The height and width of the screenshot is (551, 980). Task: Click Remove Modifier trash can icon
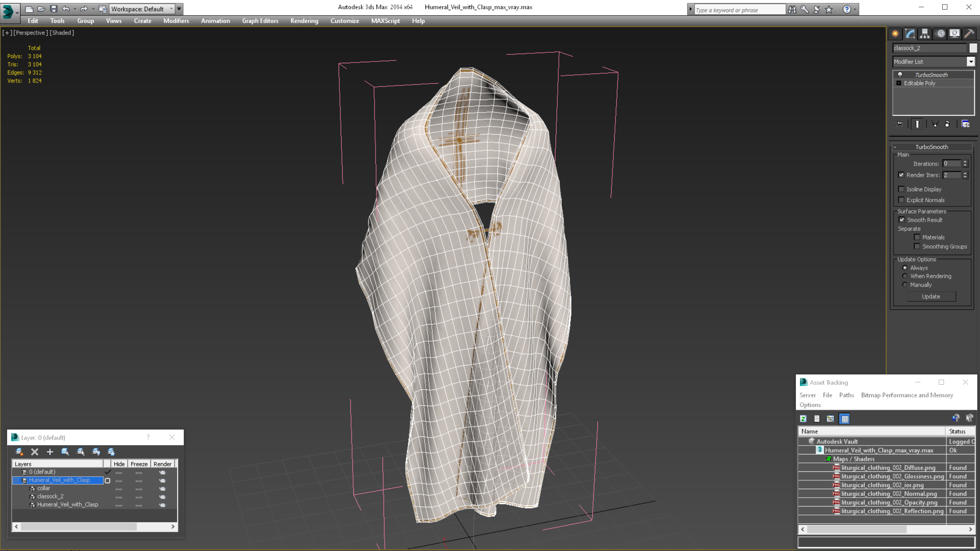(x=947, y=124)
